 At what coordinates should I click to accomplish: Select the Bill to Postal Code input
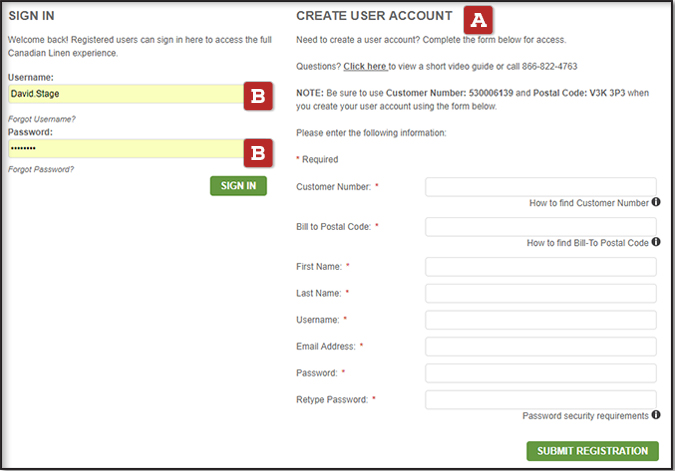(540, 227)
